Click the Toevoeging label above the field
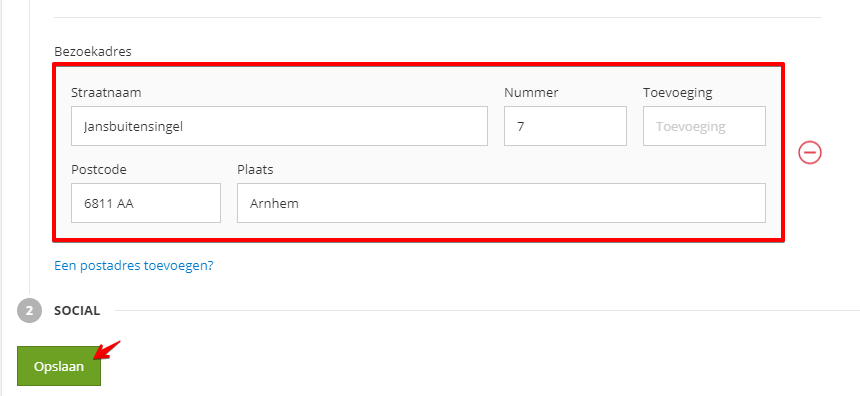The height and width of the screenshot is (396, 860). (677, 93)
